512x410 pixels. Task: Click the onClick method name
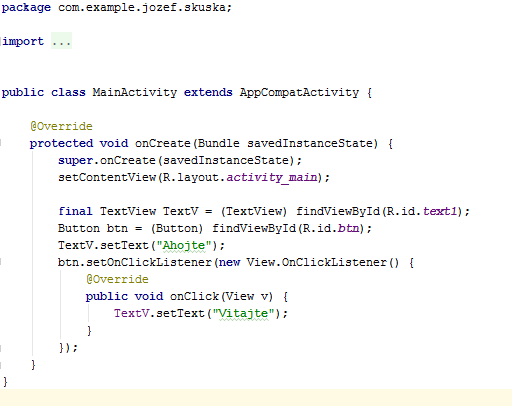194,296
